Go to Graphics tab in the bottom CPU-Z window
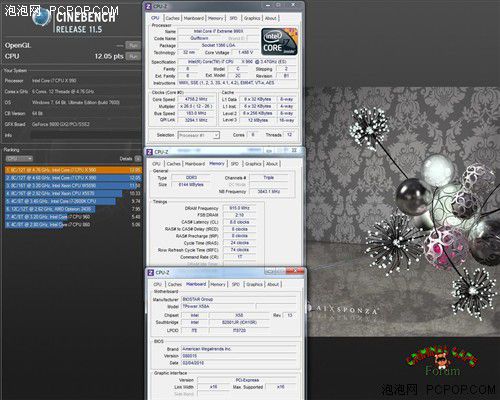Image resolution: width=500 pixels, height=400 pixels. 254,285
